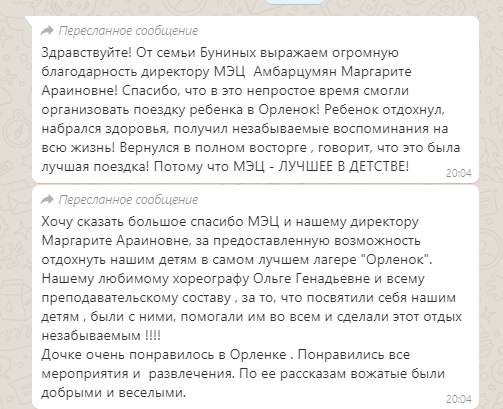The height and width of the screenshot is (409, 503).
Task: Click the word "Орленке" in the last paragraph
Action: 258,354
